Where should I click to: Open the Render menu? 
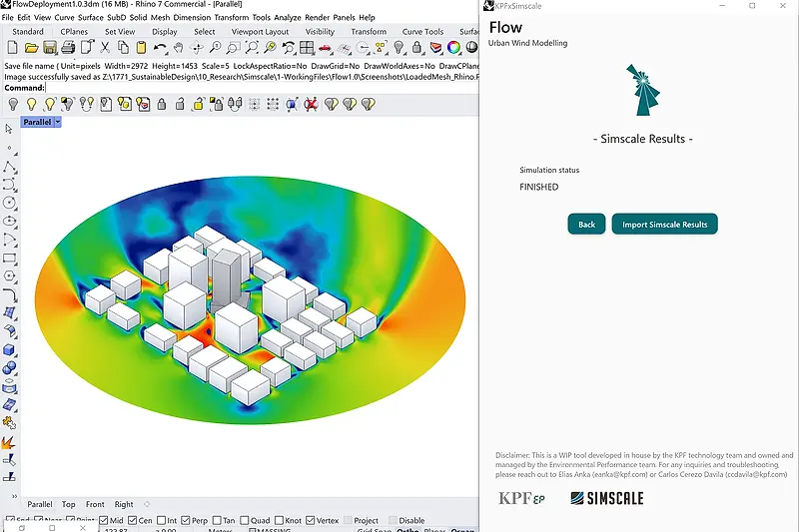click(x=317, y=17)
